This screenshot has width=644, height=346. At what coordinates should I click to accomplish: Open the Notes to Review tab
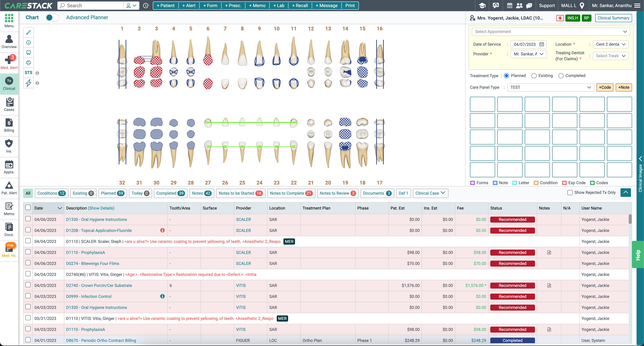338,193
